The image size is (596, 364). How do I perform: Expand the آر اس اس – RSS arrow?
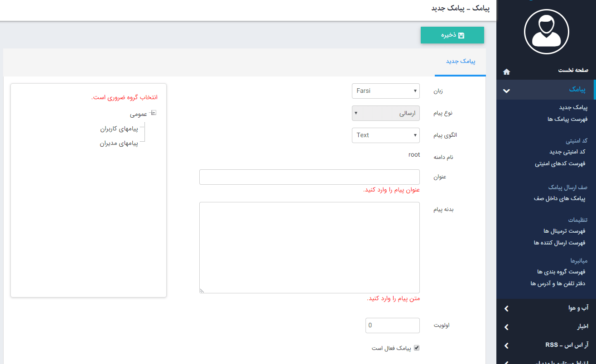click(506, 345)
